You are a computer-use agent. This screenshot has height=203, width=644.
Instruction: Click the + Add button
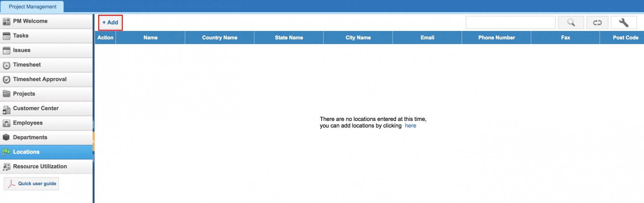click(110, 23)
